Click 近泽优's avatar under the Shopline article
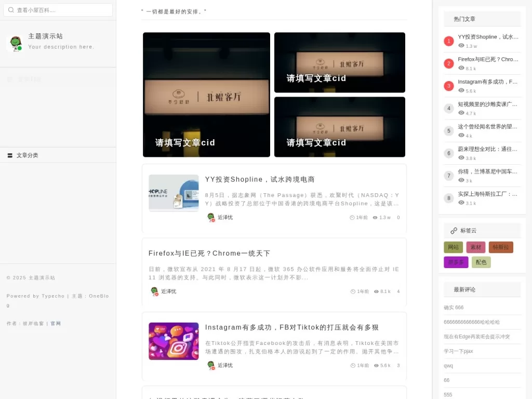532x399 pixels. point(210,218)
